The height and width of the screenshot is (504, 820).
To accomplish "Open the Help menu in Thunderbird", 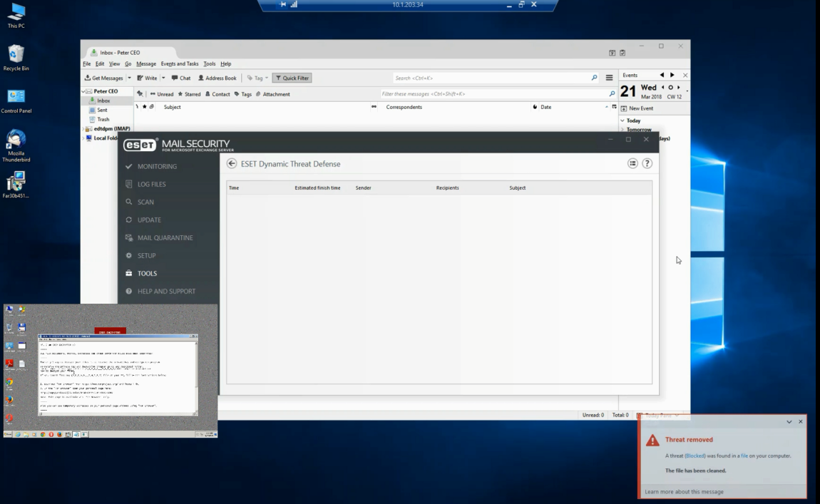I will 225,63.
